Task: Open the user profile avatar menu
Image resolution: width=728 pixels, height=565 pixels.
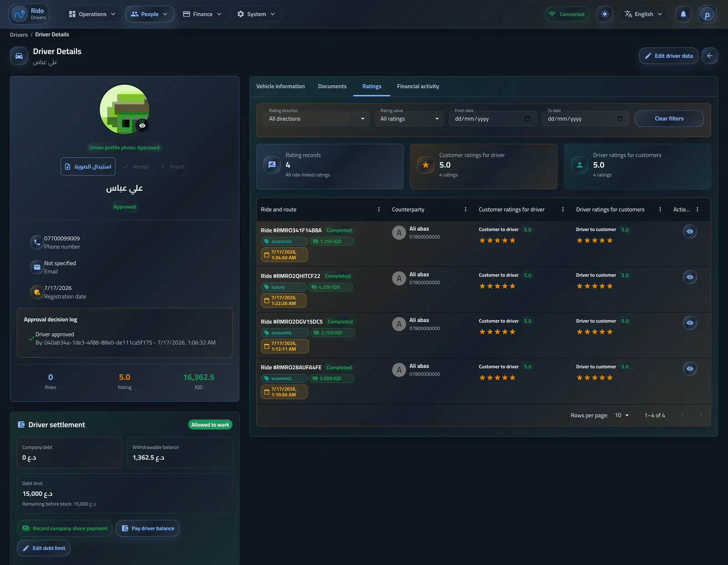Action: 707,14
